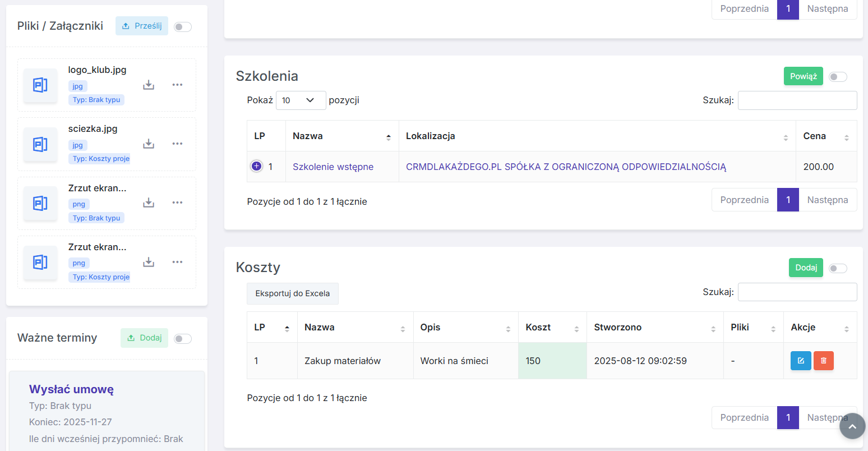Click the Koszt cell showing 150
This screenshot has width=868, height=451.
pos(552,361)
